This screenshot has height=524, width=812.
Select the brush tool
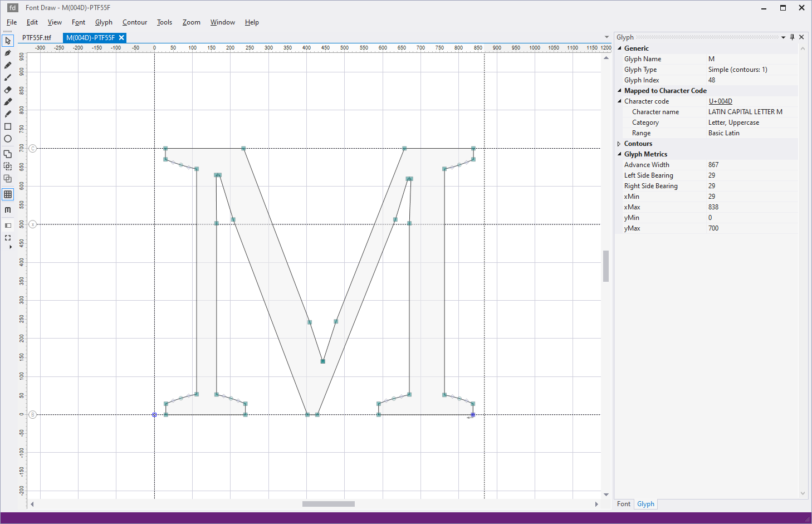click(x=8, y=77)
